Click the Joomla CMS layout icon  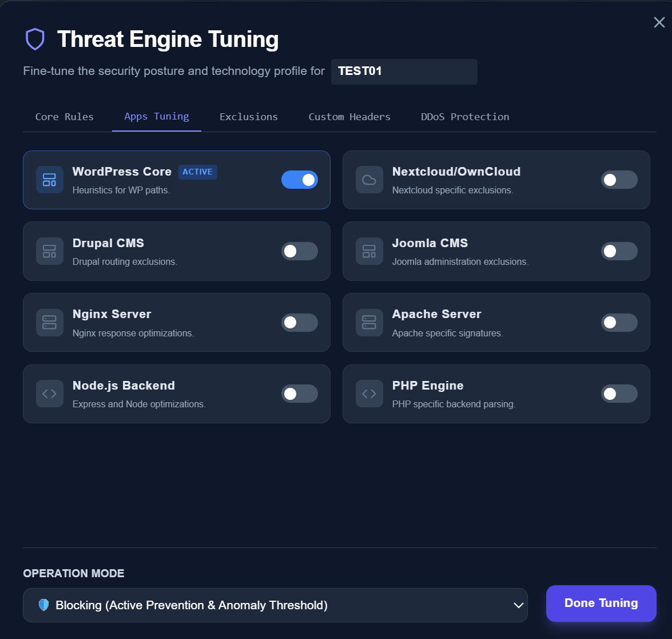[369, 251]
